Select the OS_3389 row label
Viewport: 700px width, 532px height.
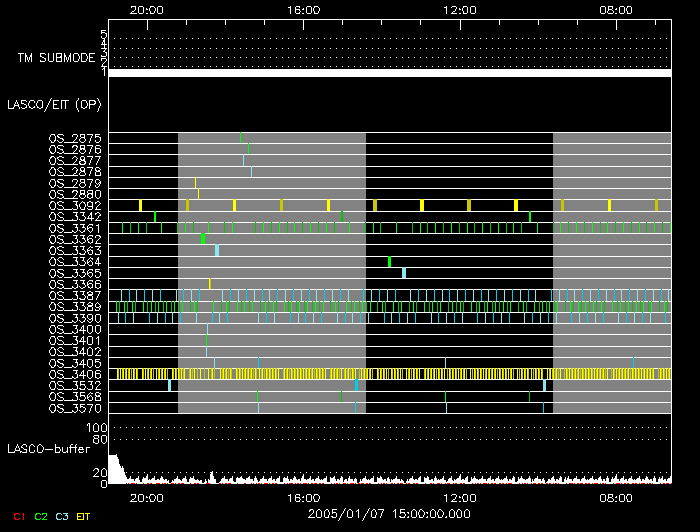point(75,307)
